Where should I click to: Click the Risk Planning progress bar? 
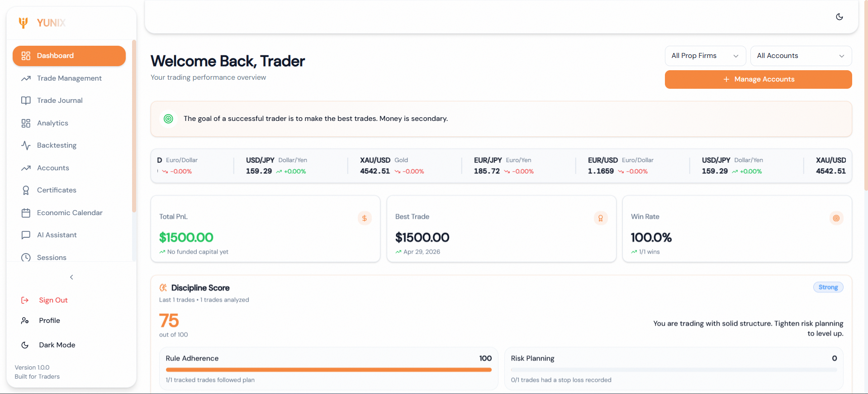click(x=674, y=370)
